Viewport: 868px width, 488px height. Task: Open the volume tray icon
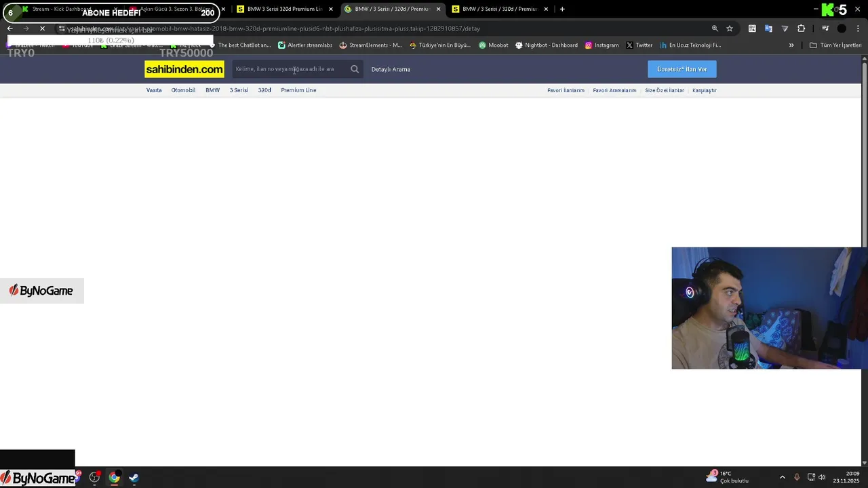[822, 477]
